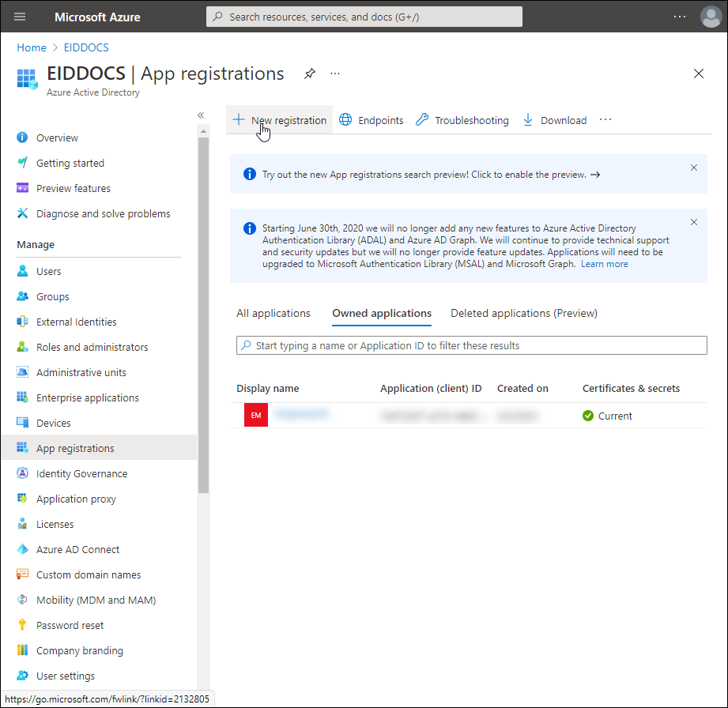
Task: Open Endpoints from toolbar
Action: pyautogui.click(x=372, y=120)
